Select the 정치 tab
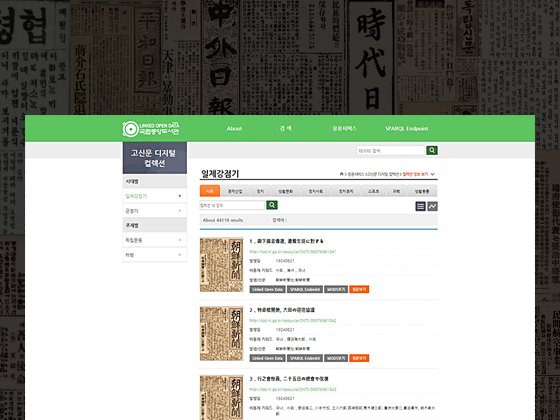The width and height of the screenshot is (560, 420). click(x=260, y=191)
